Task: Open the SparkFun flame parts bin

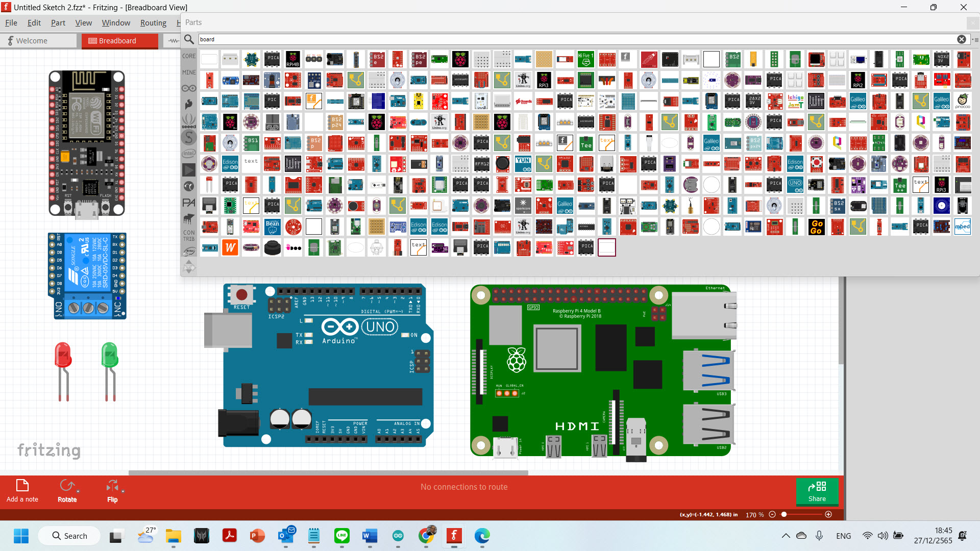Action: click(x=189, y=105)
